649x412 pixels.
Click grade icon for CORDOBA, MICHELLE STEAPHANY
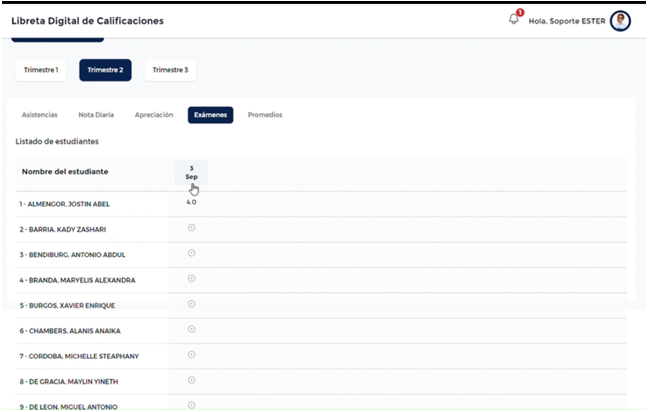click(191, 355)
